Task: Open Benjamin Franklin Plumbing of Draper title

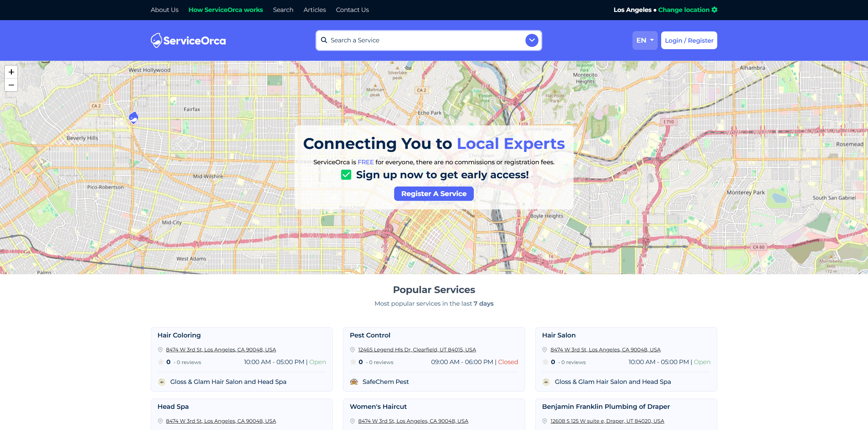Action: (x=606, y=406)
